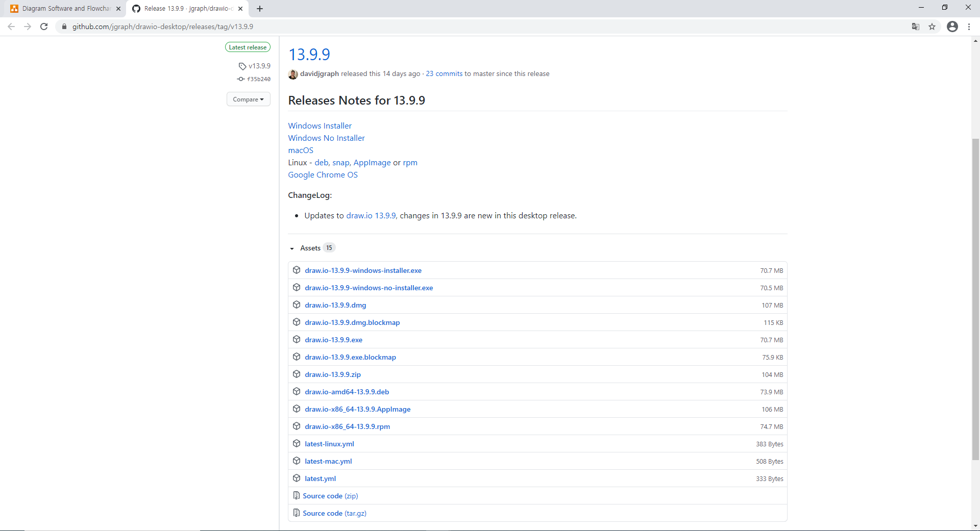Open the 13.9.9 release title link
Viewport: 980px width, 531px height.
tap(309, 55)
